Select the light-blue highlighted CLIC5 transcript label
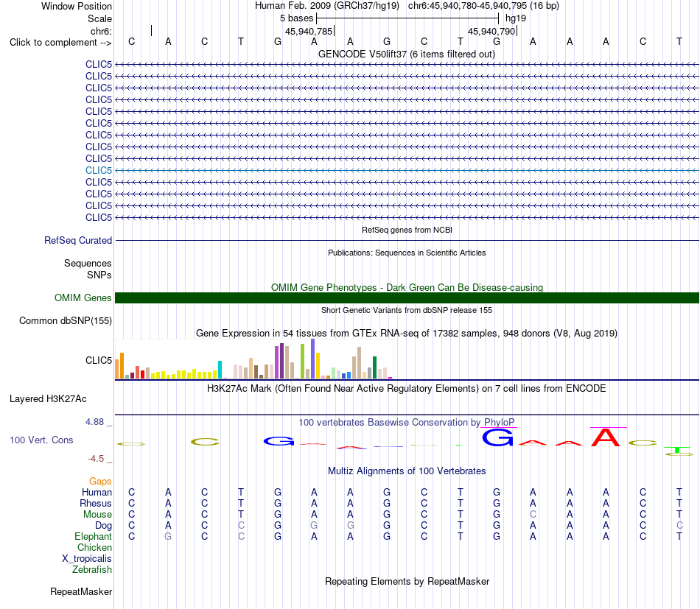This screenshot has width=700, height=609. tap(99, 170)
